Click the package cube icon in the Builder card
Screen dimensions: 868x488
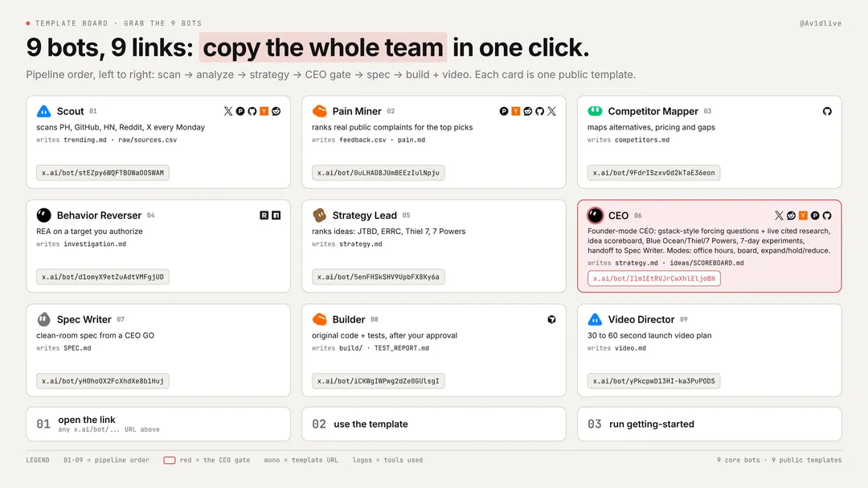[x=552, y=320]
